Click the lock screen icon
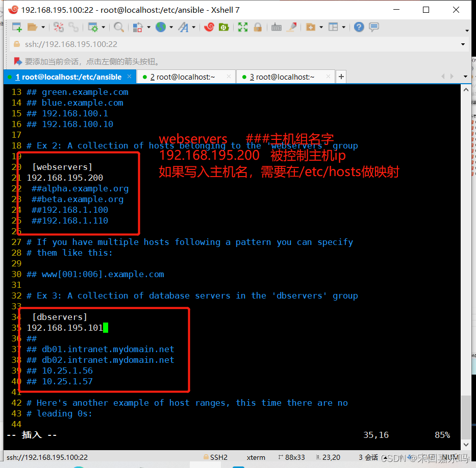Image resolution: width=476 pixels, height=468 pixels. [x=258, y=28]
